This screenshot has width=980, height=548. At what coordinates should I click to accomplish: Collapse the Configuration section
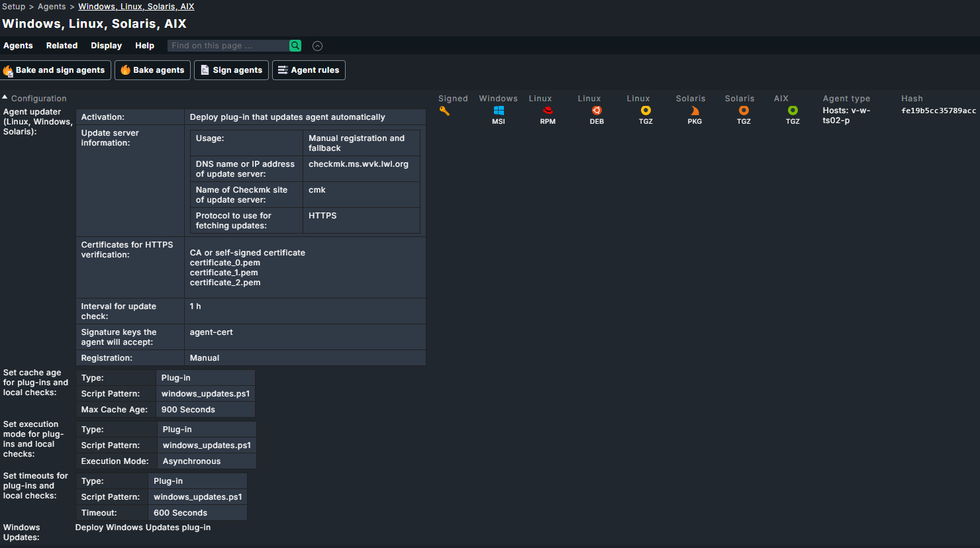[x=34, y=99]
